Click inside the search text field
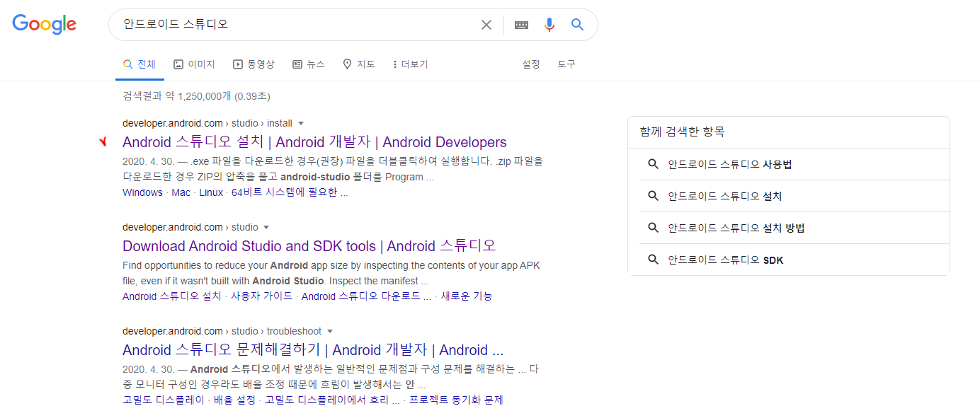Viewport: 980px width, 418px height. pos(297,25)
